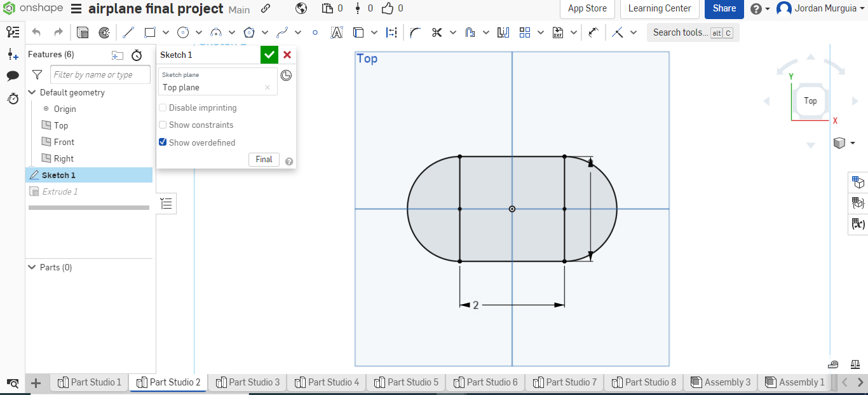The height and width of the screenshot is (395, 868).
Task: Collapse the Default geometry section
Action: coord(32,92)
